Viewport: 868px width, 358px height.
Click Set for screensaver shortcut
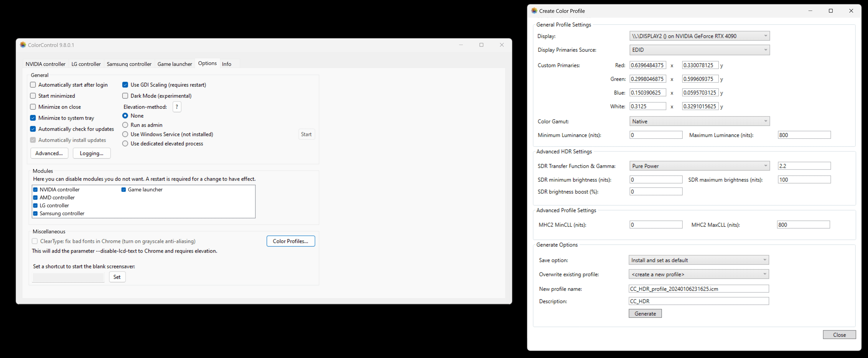click(117, 277)
